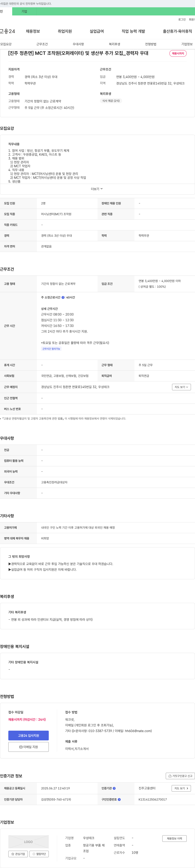Click the 고용촉진장려금대상자 value
Image resolution: width=195 pixels, height=868 pixels.
54,483
